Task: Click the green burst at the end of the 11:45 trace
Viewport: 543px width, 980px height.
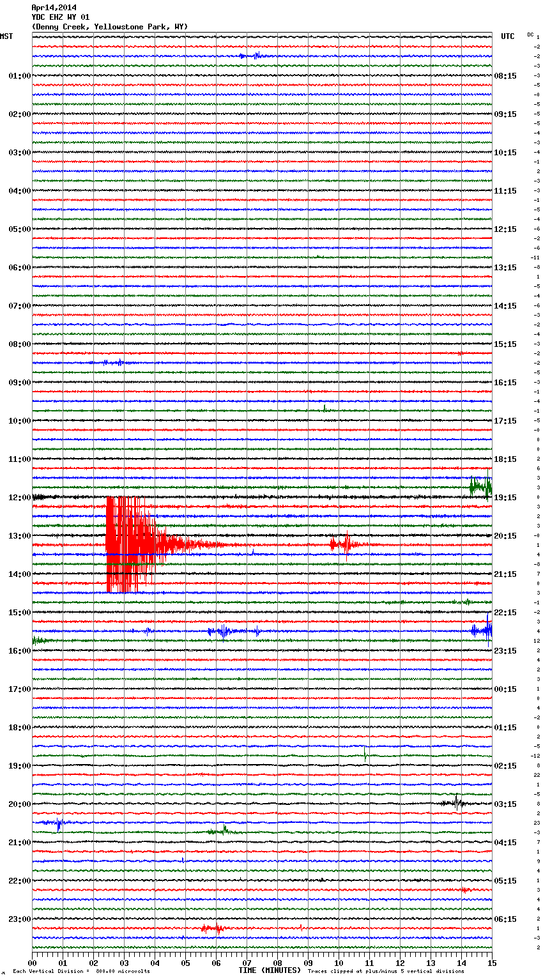Action: coord(481,487)
